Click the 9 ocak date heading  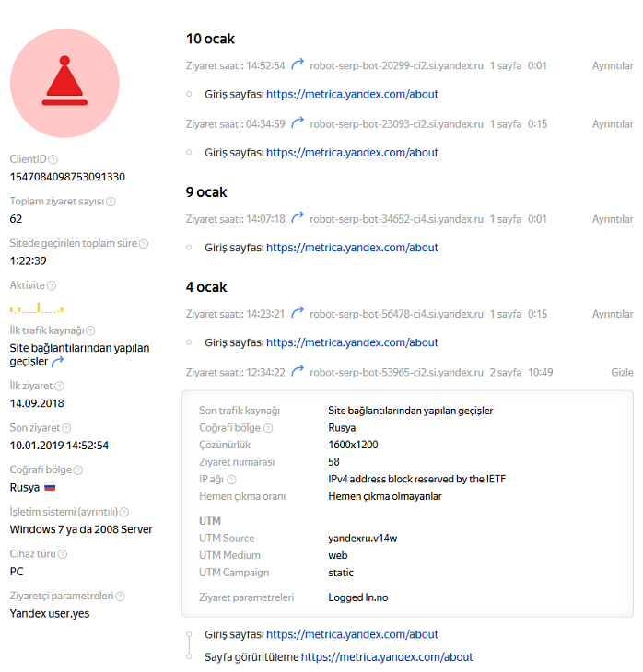pos(206,192)
